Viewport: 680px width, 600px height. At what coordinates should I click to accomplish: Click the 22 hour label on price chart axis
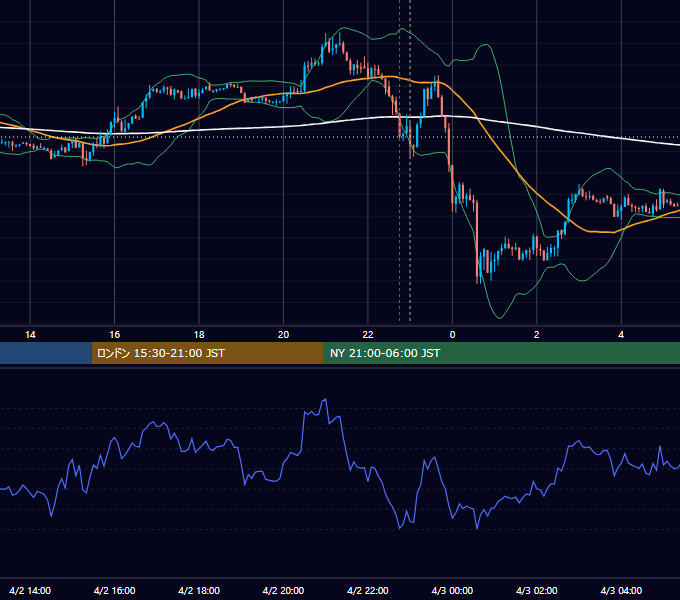tap(368, 335)
